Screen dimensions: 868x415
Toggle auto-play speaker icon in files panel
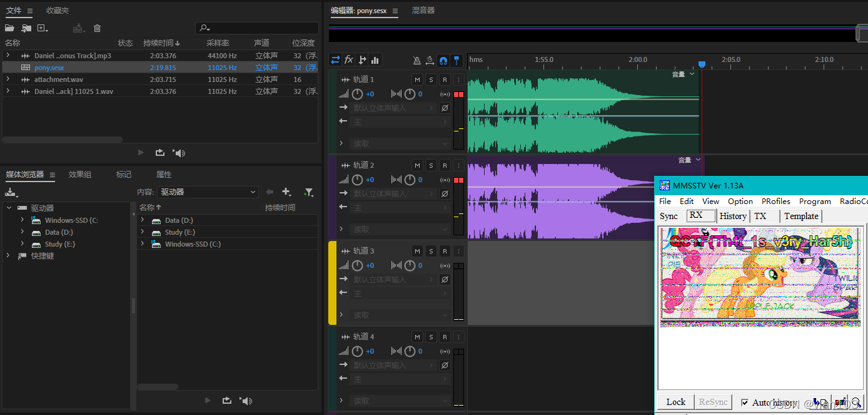click(179, 153)
